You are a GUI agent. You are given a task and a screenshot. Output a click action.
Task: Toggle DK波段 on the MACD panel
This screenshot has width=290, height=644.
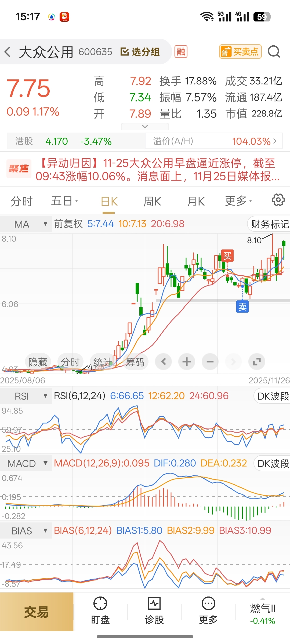coord(272,463)
